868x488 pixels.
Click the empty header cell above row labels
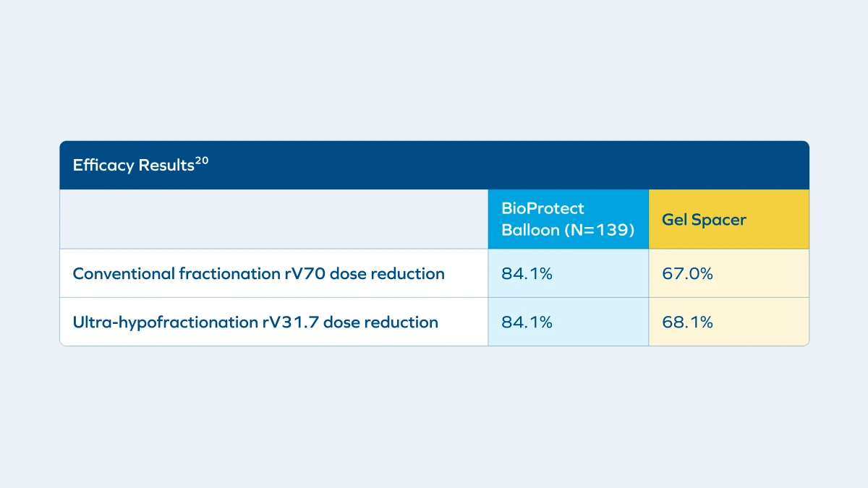273,219
